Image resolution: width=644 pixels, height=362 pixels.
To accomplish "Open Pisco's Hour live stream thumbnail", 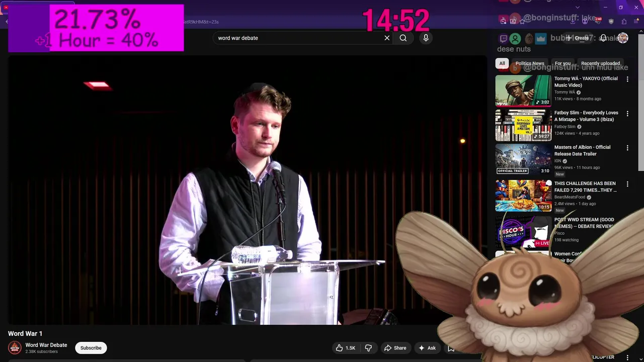I will click(523, 232).
